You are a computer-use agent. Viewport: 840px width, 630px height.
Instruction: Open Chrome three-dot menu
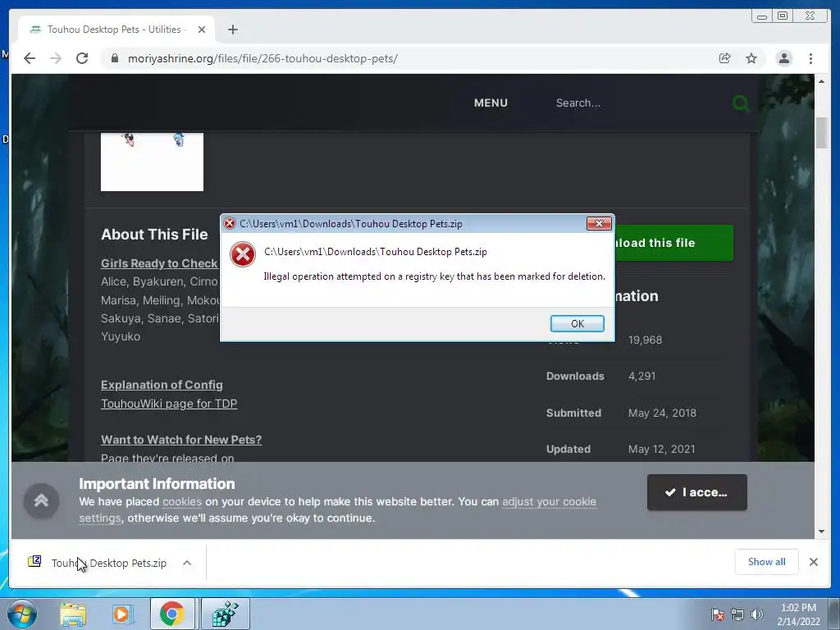[x=810, y=58]
